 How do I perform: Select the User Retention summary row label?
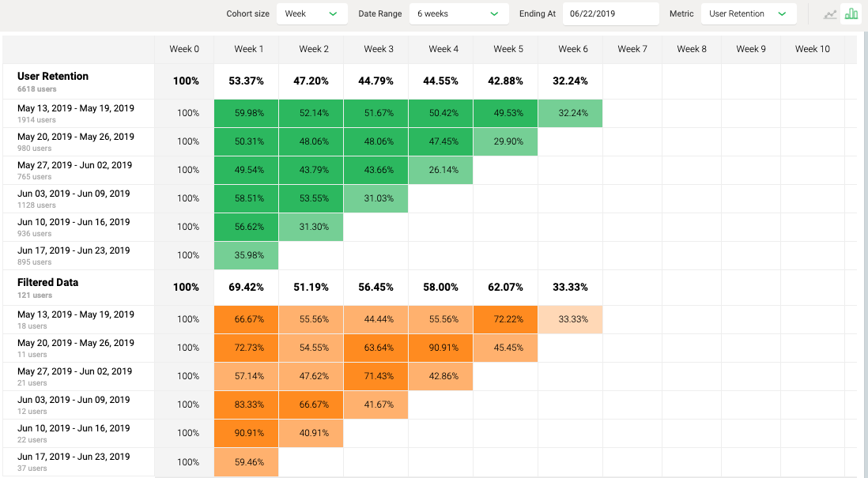(53, 77)
